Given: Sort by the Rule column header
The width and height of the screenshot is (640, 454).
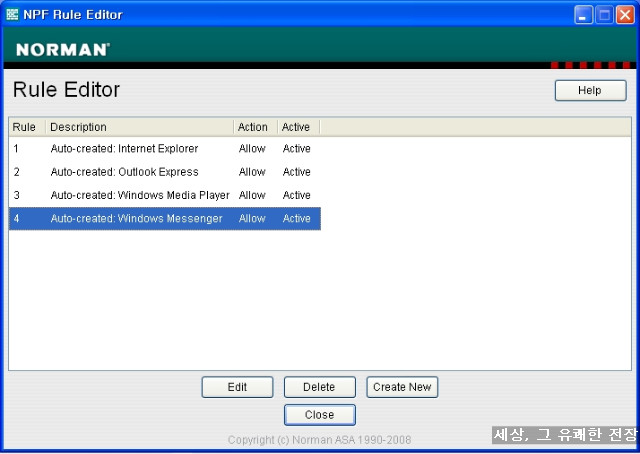Looking at the screenshot, I should [x=27, y=127].
